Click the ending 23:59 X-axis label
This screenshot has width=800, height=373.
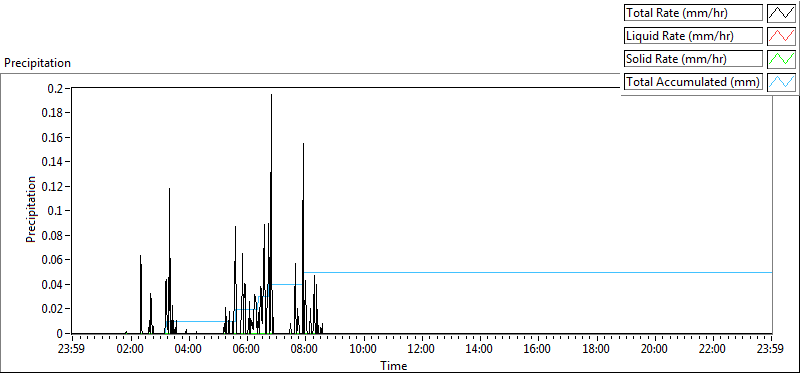click(x=771, y=350)
